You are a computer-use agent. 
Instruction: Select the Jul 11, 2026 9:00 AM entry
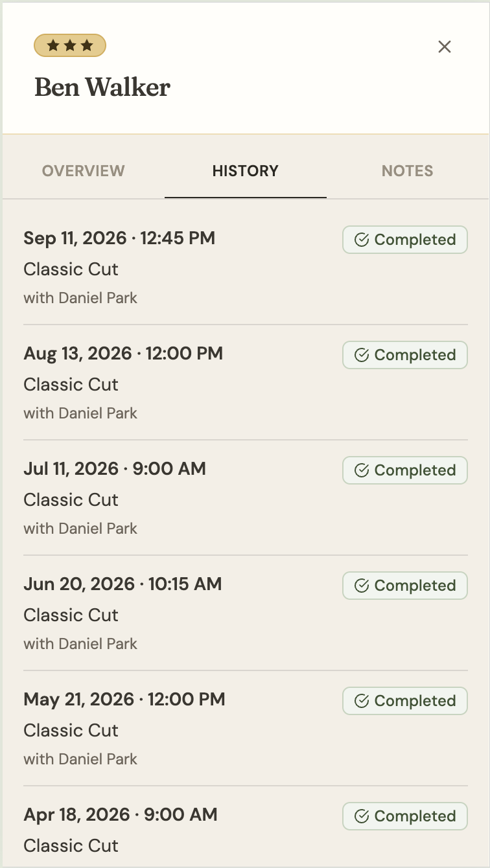pos(246,497)
